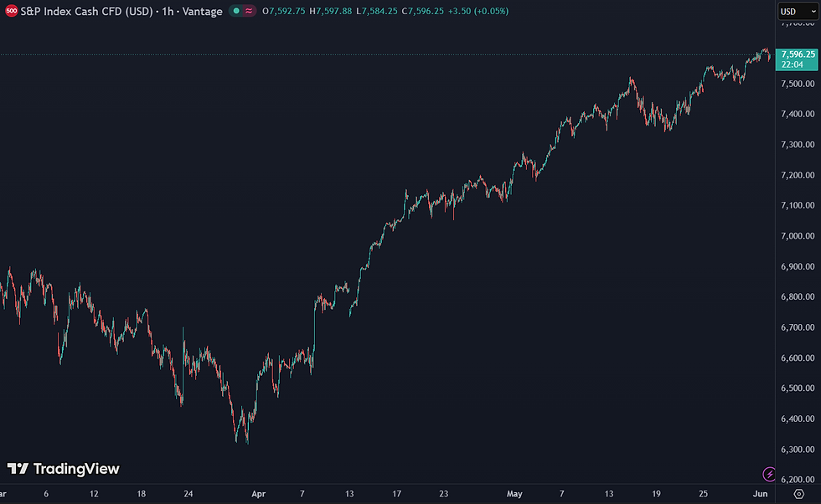The width and height of the screenshot is (821, 504).
Task: Click the 6,500.00 price axis label
Action: 798,388
